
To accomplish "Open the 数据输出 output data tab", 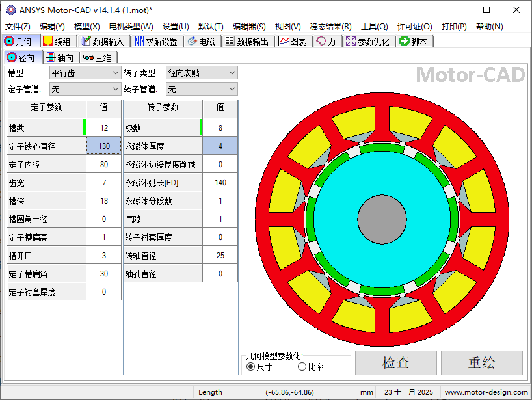I will (x=248, y=42).
